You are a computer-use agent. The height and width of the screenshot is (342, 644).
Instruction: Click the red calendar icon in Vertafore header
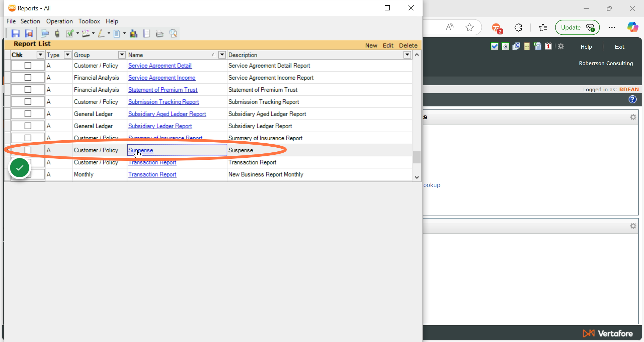548,46
